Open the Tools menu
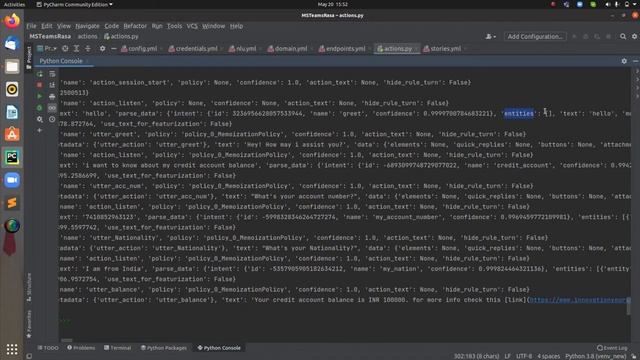Screen dimensions: 640x360 (x=174, y=26)
